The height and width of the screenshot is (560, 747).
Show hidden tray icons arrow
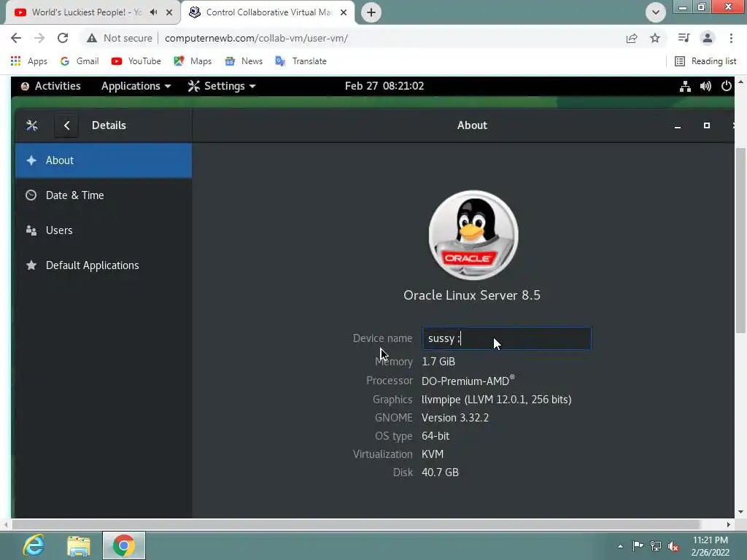(x=620, y=546)
